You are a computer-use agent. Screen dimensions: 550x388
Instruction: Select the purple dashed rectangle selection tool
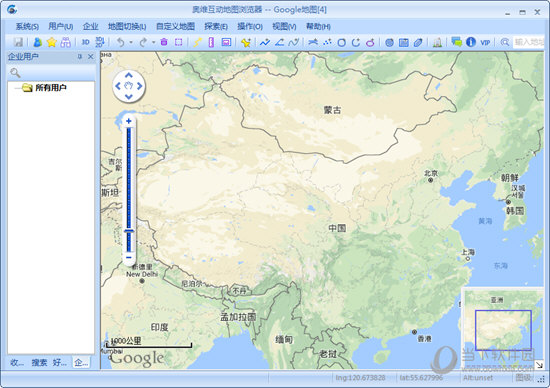[179, 42]
